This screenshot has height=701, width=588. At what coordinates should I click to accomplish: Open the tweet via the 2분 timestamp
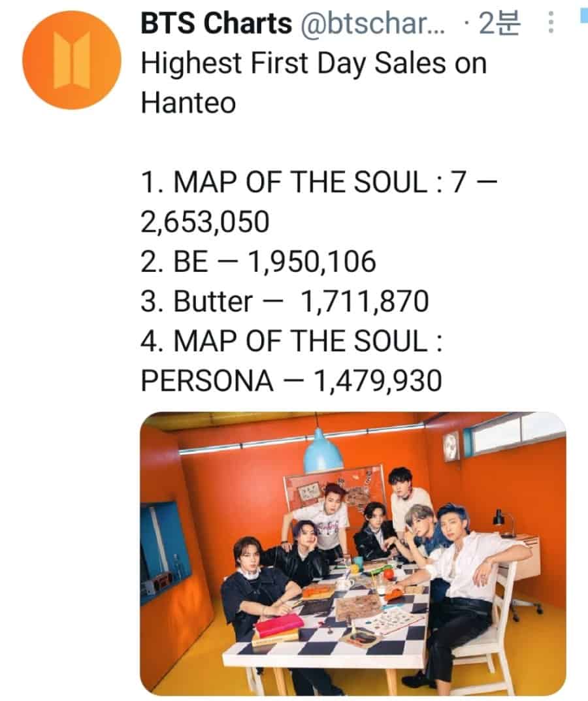[x=498, y=24]
